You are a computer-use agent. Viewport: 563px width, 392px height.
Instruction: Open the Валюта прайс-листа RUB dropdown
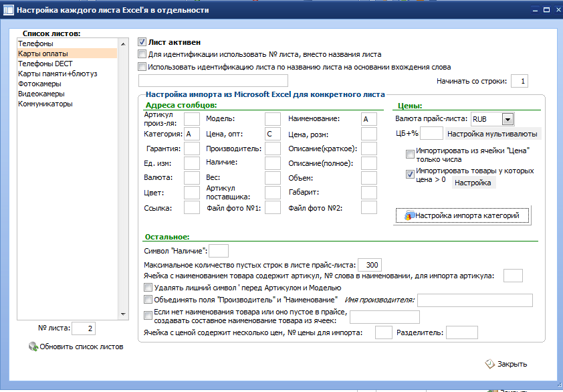pos(508,119)
